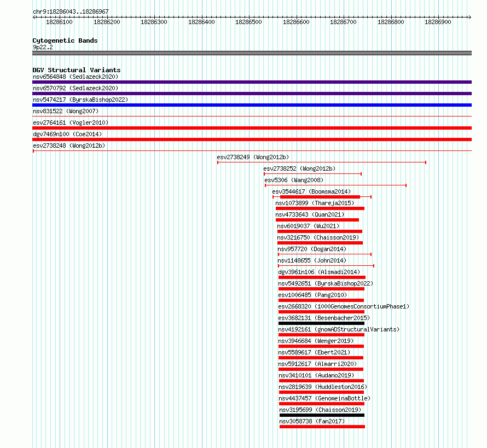Click the nsv6564848 (Sedlazeck2020) variant label
Image resolution: width=487 pixels, height=448 pixels.
coord(76,77)
